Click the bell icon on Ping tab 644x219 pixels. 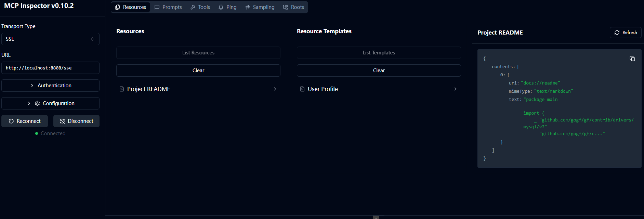[x=221, y=7]
